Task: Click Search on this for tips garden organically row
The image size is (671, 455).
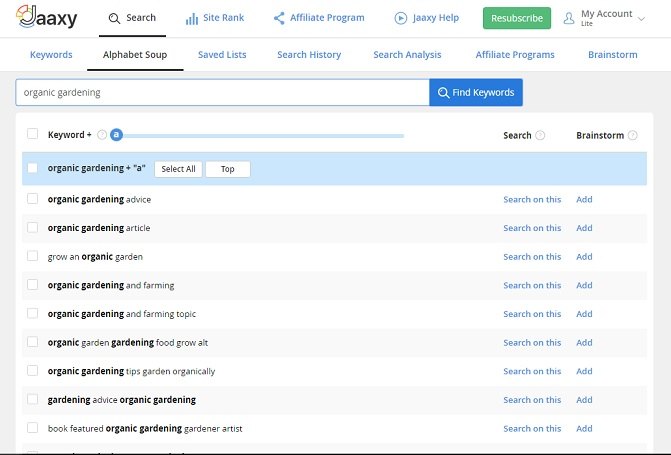Action: pos(532,372)
